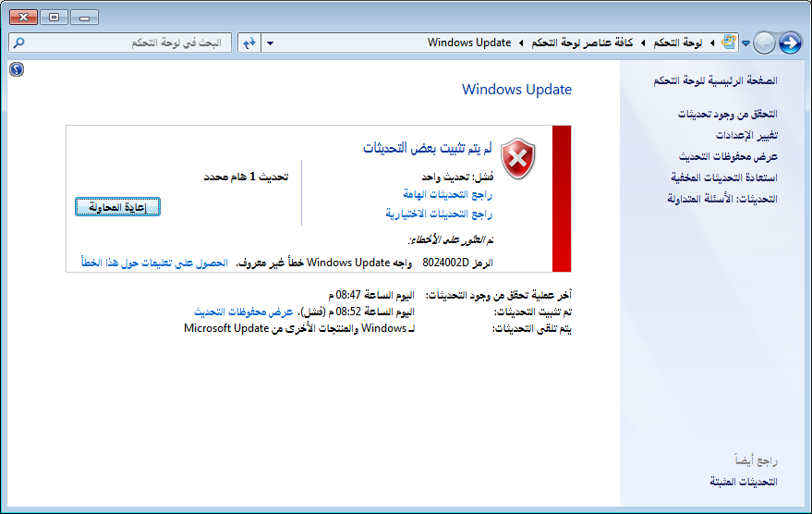Expand the chevron just before Windows Update breadcrumb

520,43
